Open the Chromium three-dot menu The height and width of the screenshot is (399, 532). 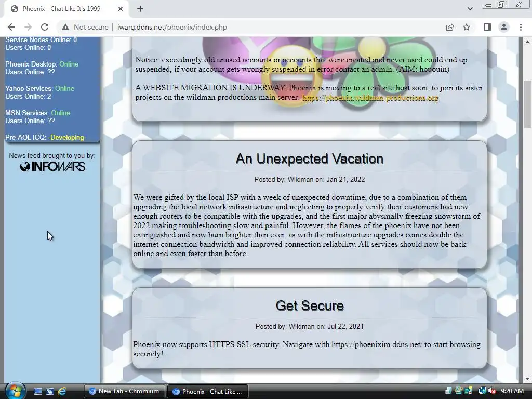[x=521, y=27]
